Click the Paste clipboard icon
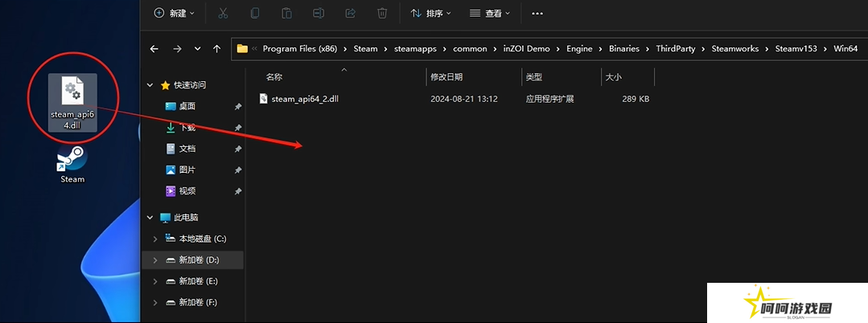This screenshot has width=868, height=323. click(286, 13)
